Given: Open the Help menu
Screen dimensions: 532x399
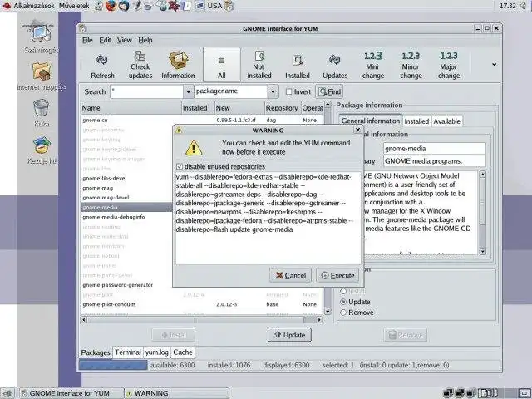Looking at the screenshot, I should (145, 40).
